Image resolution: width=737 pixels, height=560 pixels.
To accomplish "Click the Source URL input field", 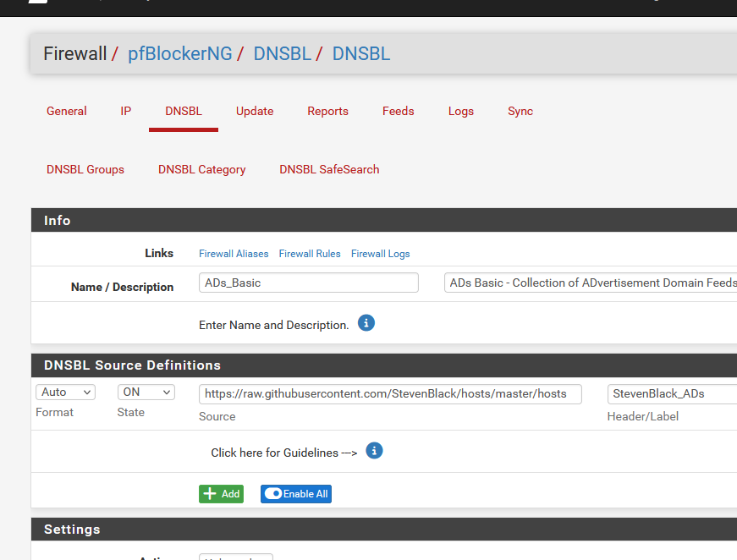I will (x=390, y=393).
